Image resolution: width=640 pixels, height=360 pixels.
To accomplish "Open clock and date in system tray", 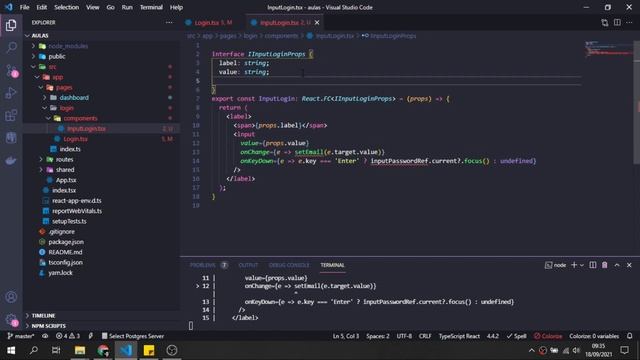I will 598,350.
